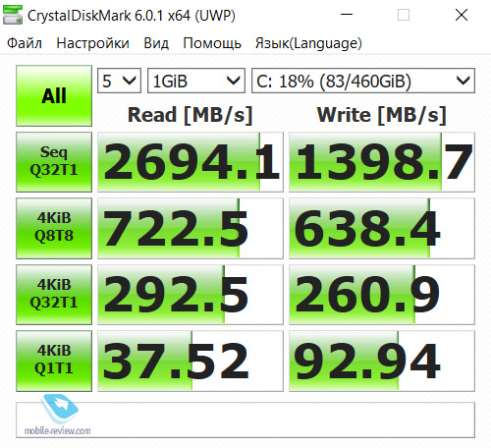The height and width of the screenshot is (448, 491).
Task: Start the 4KiB Q1T1 test
Action: pyautogui.click(x=54, y=361)
